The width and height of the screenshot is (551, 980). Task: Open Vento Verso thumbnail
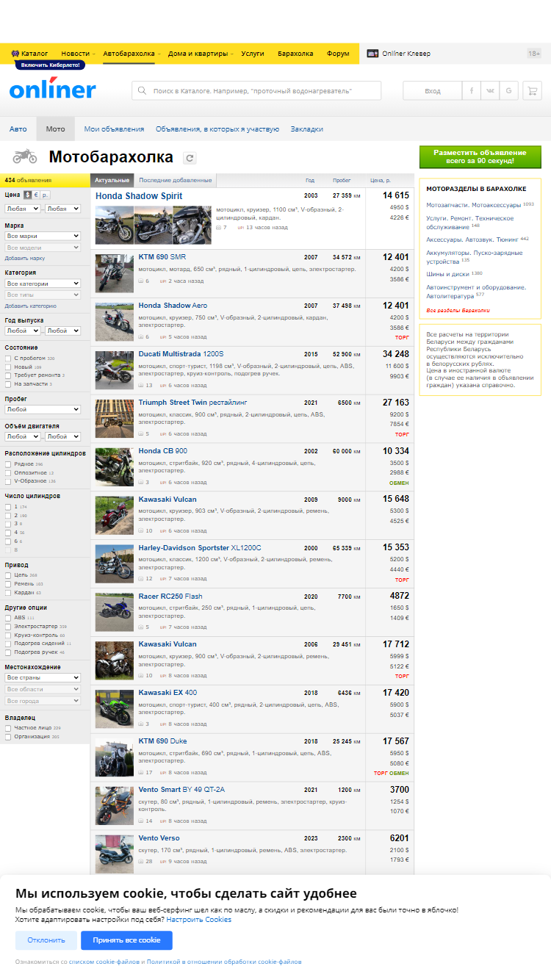tap(114, 853)
